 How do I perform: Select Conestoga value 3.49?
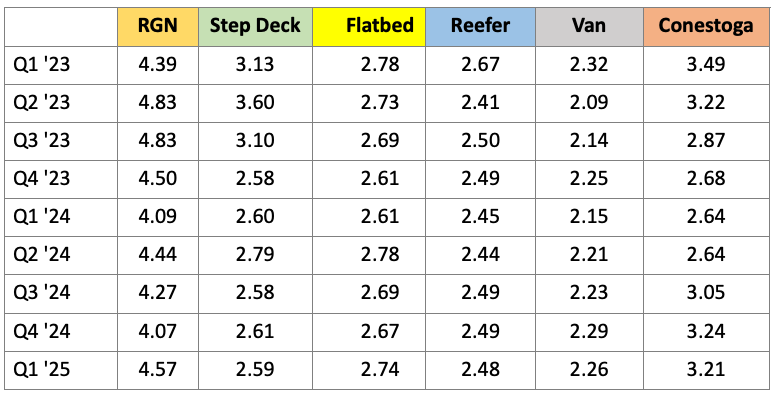(706, 64)
